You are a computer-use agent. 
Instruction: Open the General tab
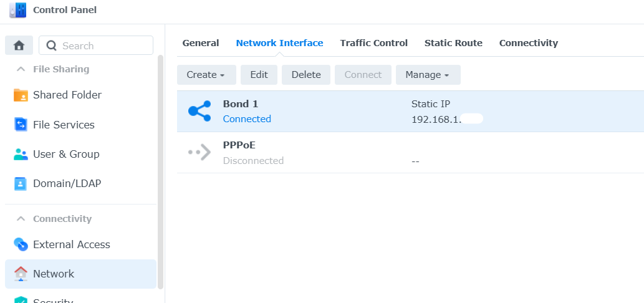click(x=200, y=43)
